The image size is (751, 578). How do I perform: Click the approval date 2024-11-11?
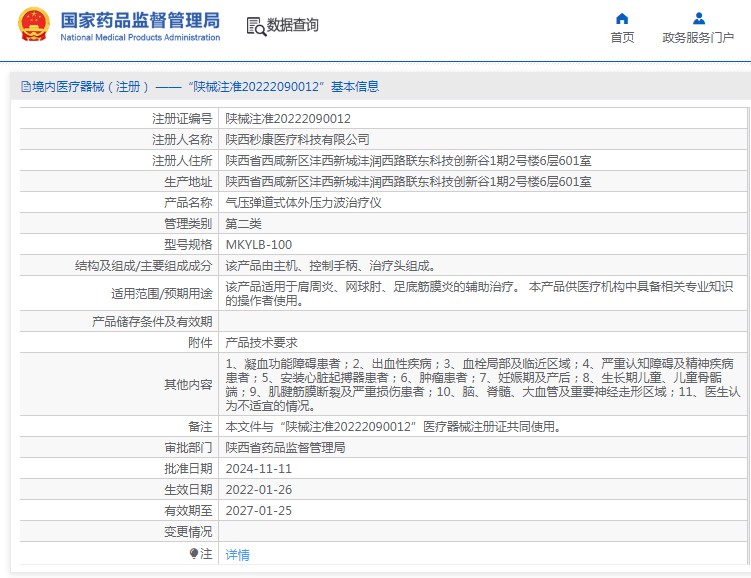click(258, 468)
